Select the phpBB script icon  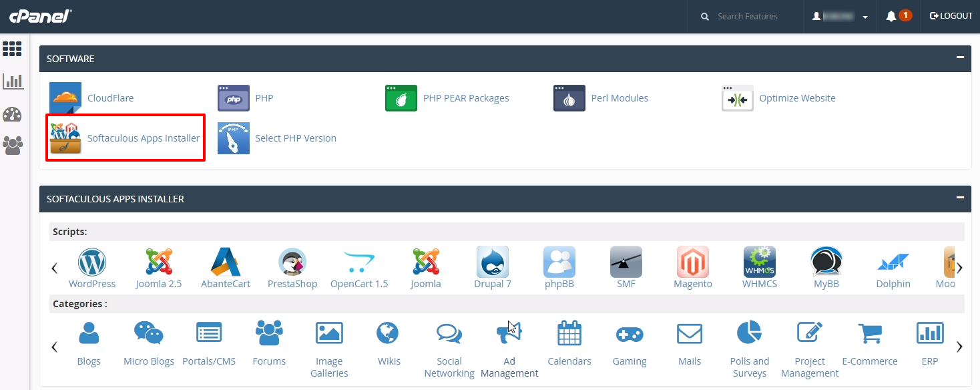pos(559,262)
